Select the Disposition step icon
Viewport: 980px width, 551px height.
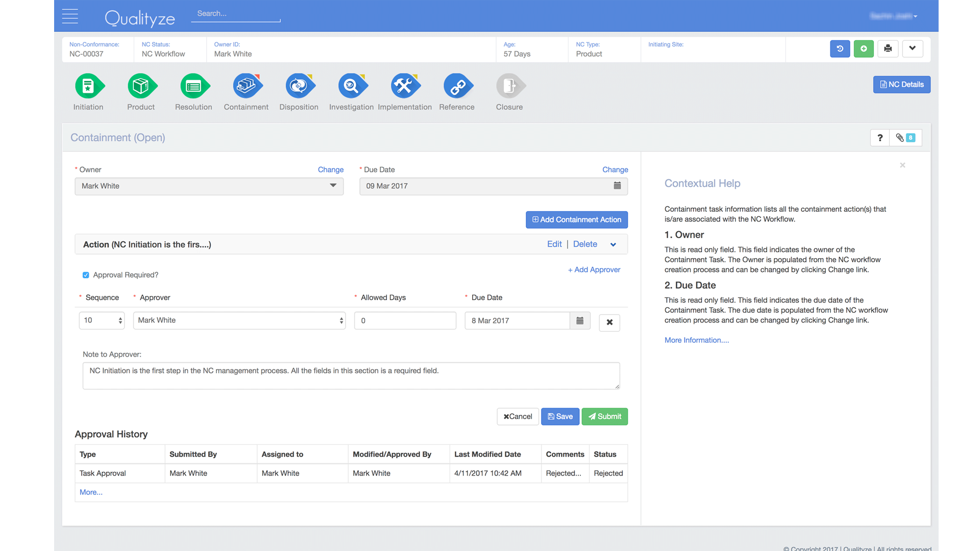[x=299, y=86]
